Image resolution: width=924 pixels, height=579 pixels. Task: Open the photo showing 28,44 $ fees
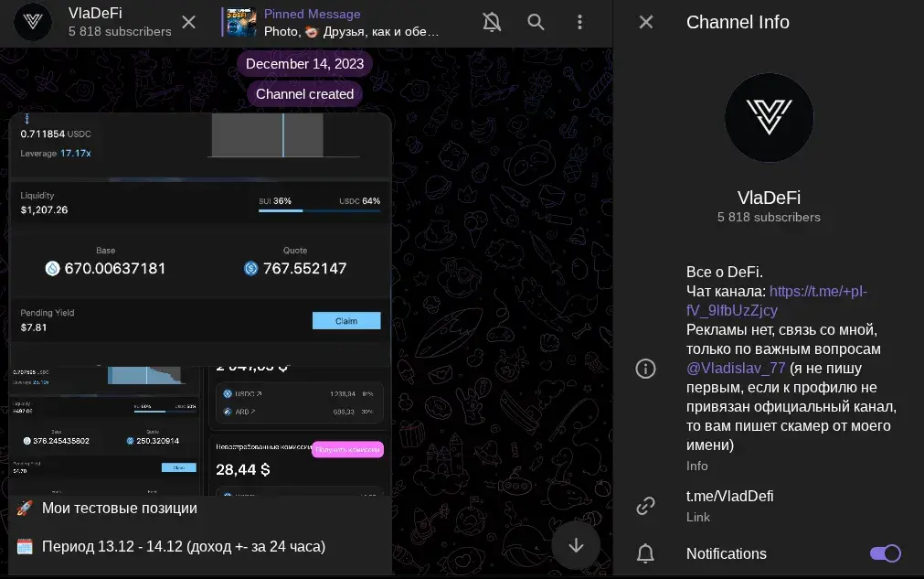point(297,431)
